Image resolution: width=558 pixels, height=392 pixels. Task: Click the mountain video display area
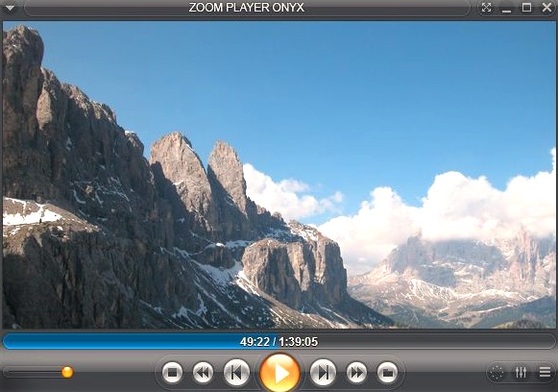point(279,175)
